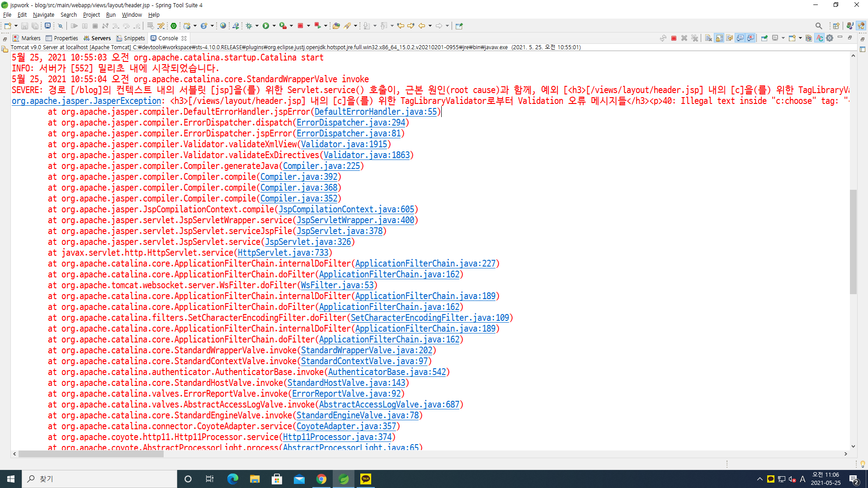Click the Terminate icon in main toolbar
Image resolution: width=868 pixels, height=488 pixels.
[x=95, y=26]
